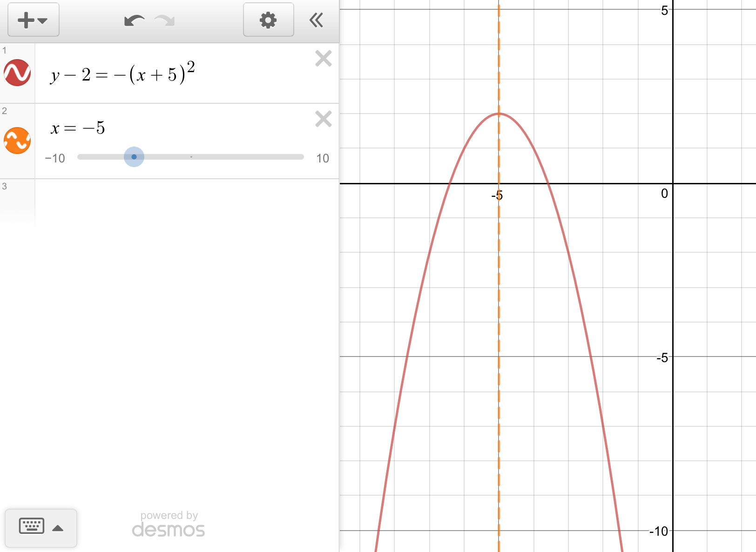This screenshot has height=552, width=756.
Task: Show the on-screen keyboard
Action: click(41, 528)
